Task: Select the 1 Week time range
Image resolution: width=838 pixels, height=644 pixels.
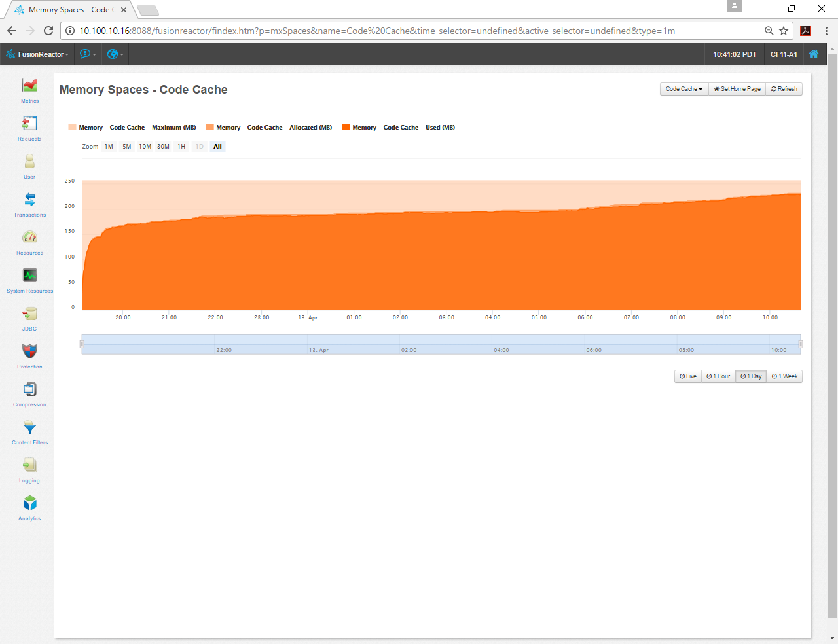Action: tap(784, 376)
